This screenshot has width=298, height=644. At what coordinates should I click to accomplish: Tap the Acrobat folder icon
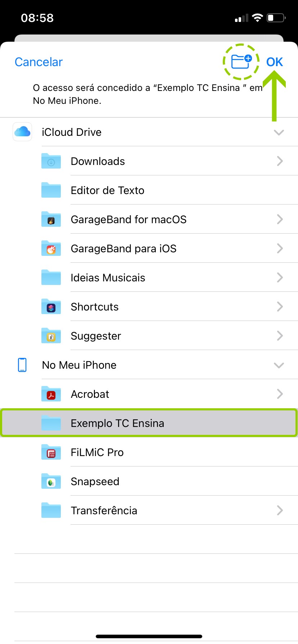tap(51, 394)
